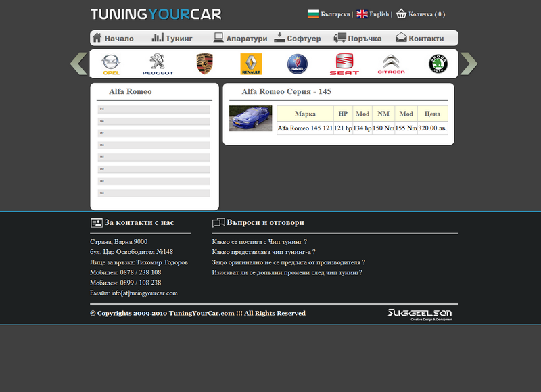The image size is (541, 392).
Task: Open 'Какво представлява чип тунинг-а ?'
Action: [x=264, y=252]
